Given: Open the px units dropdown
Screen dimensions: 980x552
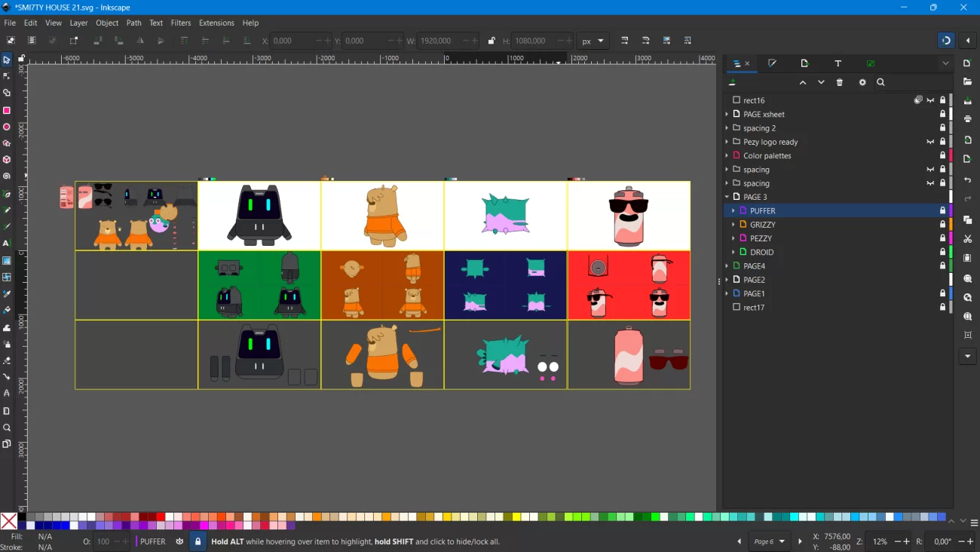Looking at the screenshot, I should (593, 41).
